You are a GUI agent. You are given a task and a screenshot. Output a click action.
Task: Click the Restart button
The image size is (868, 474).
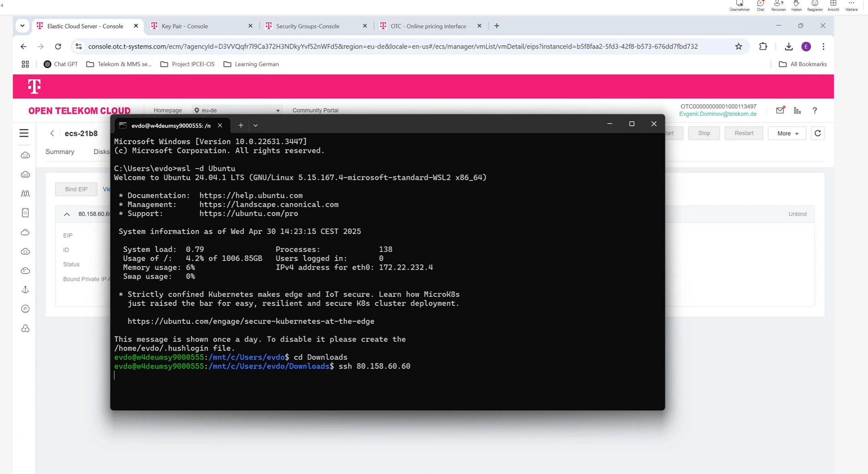(x=744, y=133)
